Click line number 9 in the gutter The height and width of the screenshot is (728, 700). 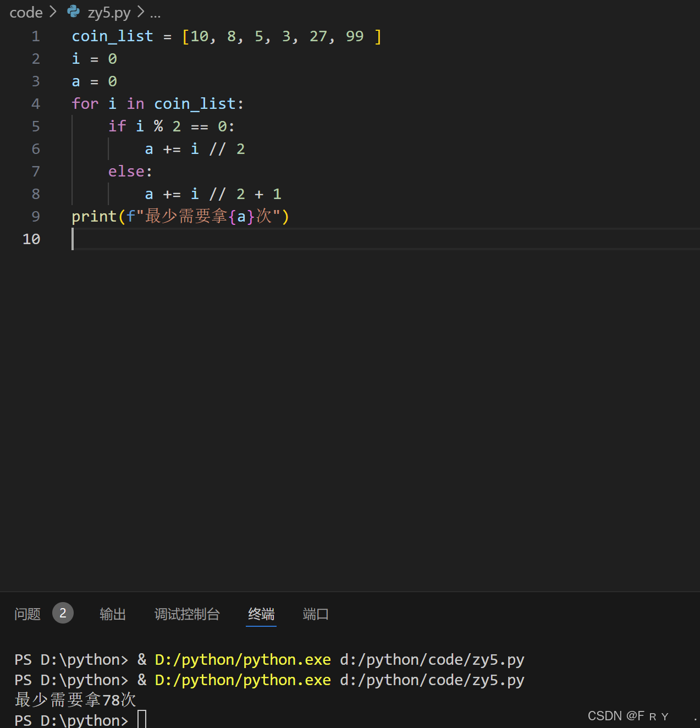point(36,217)
